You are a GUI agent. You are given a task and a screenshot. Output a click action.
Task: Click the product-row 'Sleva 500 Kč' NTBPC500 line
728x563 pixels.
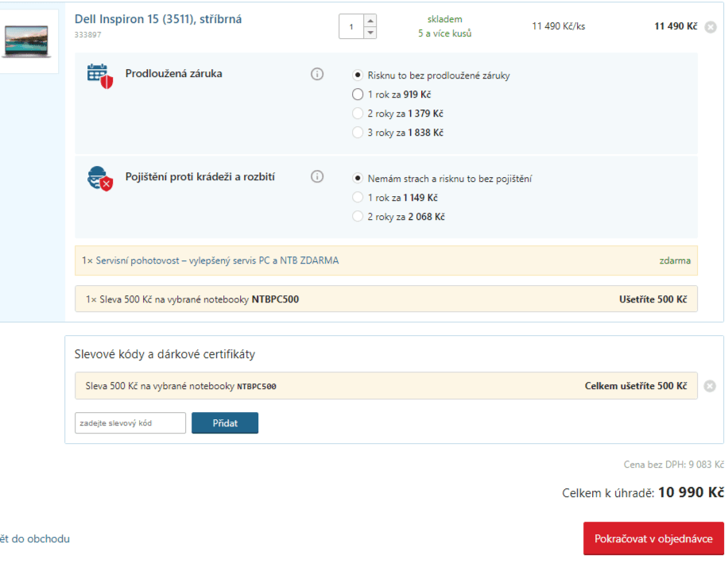pos(385,299)
